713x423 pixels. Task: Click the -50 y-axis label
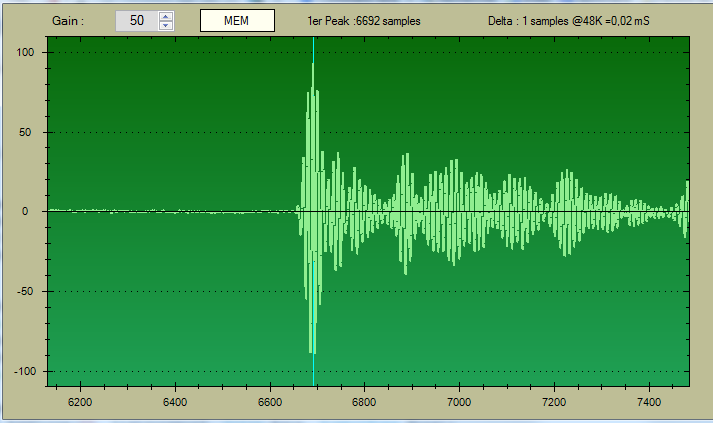tap(27, 292)
